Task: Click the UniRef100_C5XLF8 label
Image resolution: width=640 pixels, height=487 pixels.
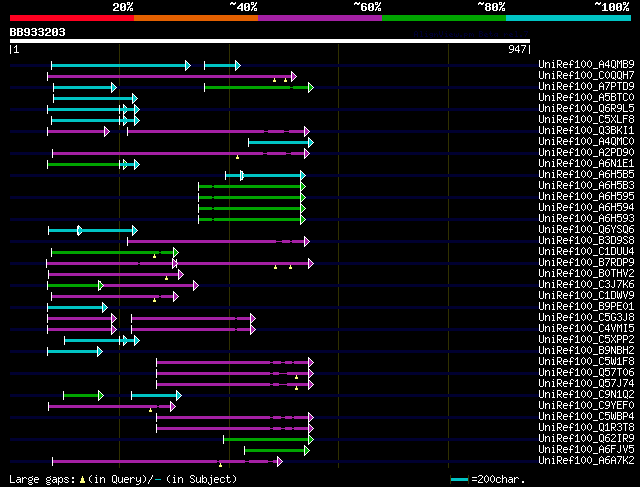Action: click(586, 119)
